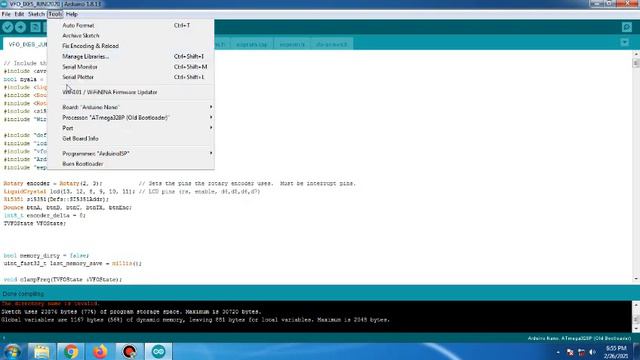Open Manage Libraries
This screenshot has width=640, height=360.
(131, 56)
